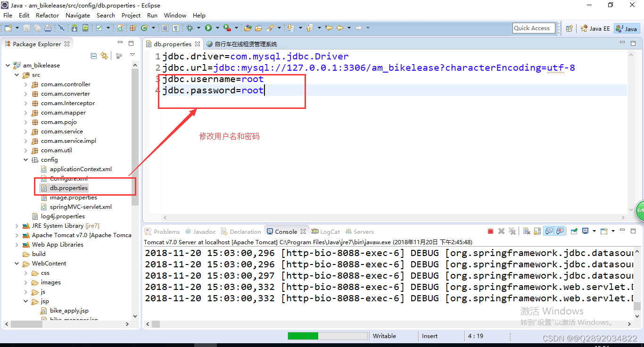644x347 pixels.
Task: Click the green progress bar
Action: (303, 335)
